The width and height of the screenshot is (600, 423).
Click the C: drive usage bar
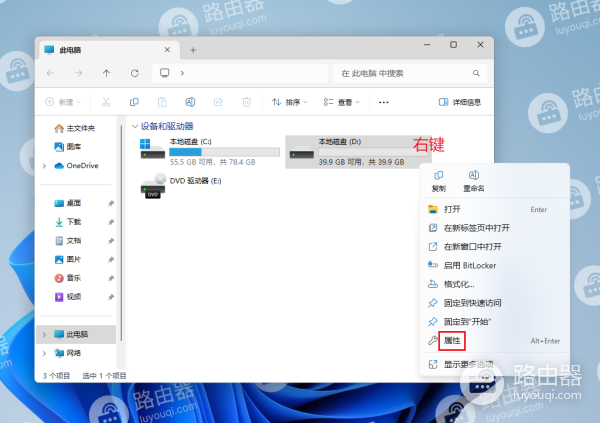point(224,152)
